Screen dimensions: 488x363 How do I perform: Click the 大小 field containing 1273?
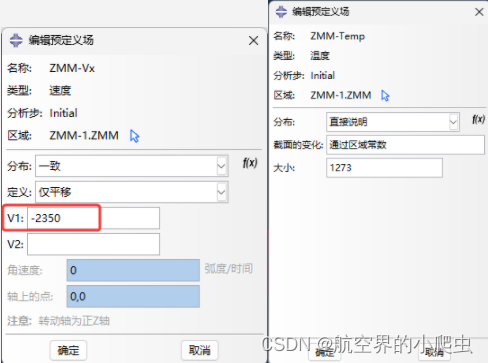coord(384,168)
